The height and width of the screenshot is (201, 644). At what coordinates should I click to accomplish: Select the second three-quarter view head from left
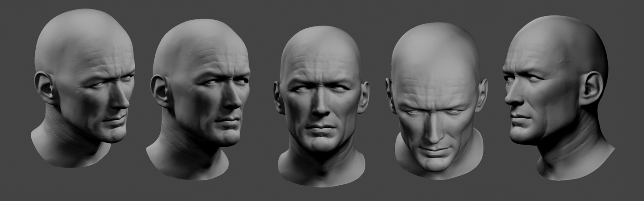(198, 99)
